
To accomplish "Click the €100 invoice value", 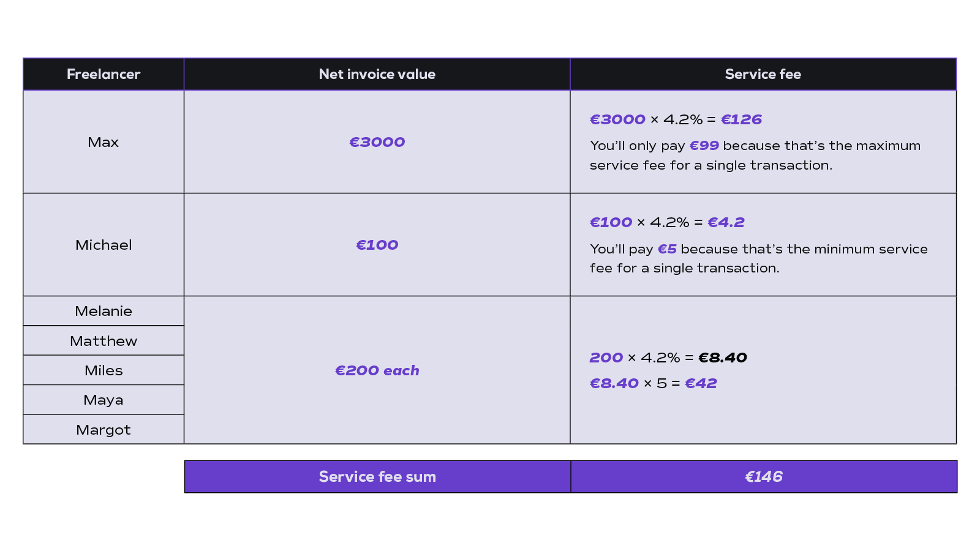I will point(377,245).
